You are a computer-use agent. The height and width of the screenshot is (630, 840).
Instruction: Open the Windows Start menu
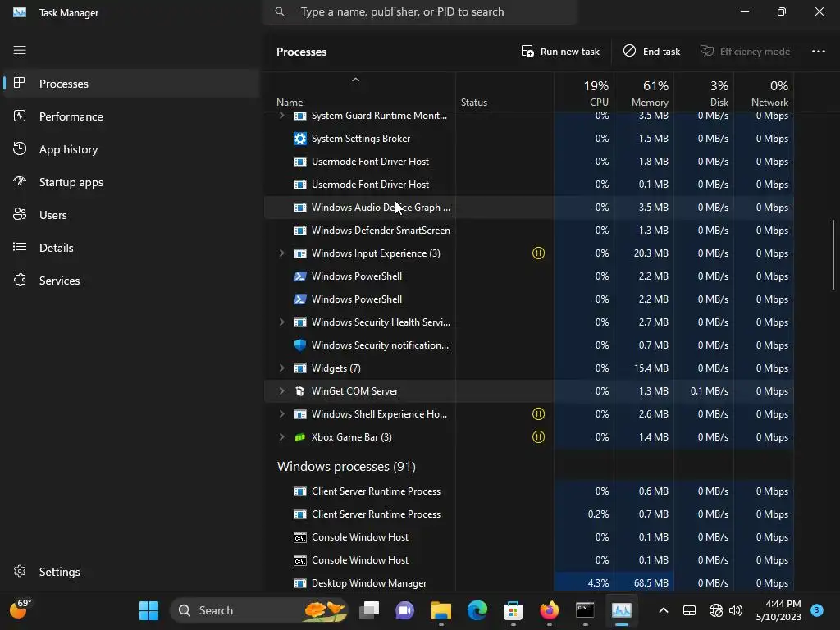[x=149, y=610]
